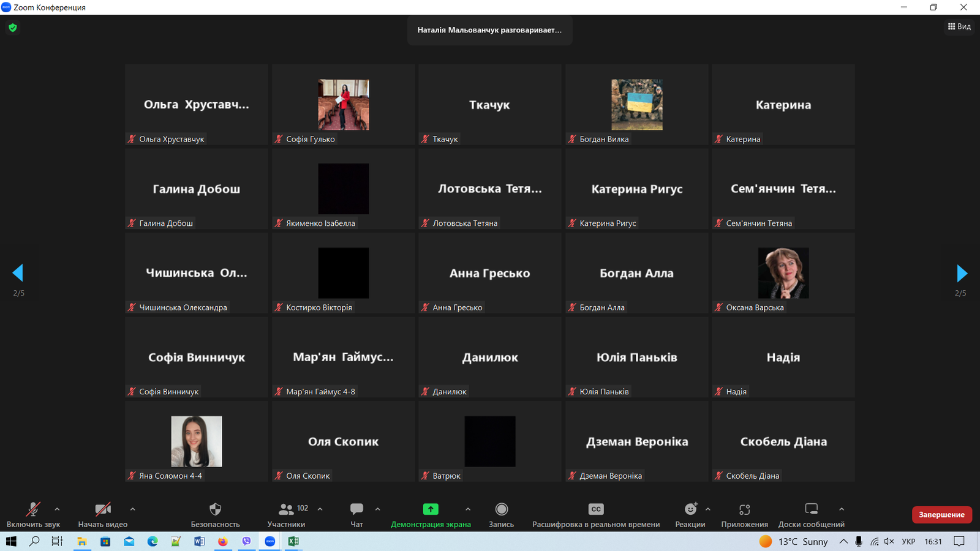Open the Участники participants panel
The height and width of the screenshot is (551, 980).
286,509
